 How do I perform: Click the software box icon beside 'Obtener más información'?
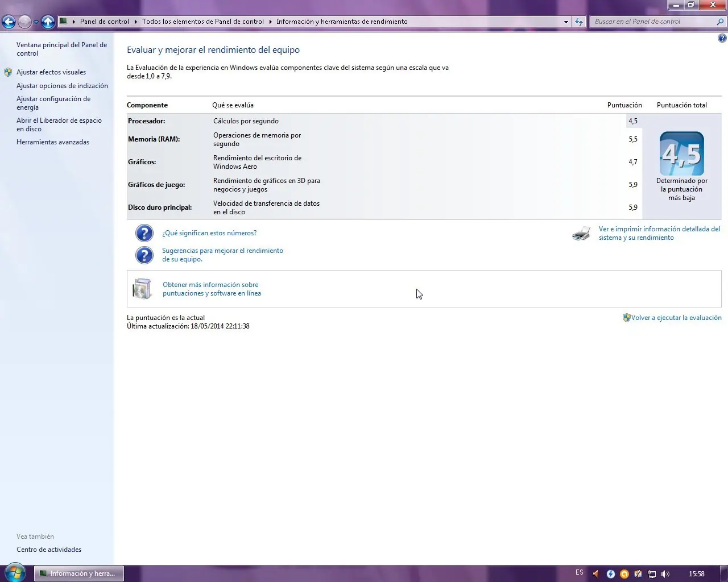[x=142, y=289]
